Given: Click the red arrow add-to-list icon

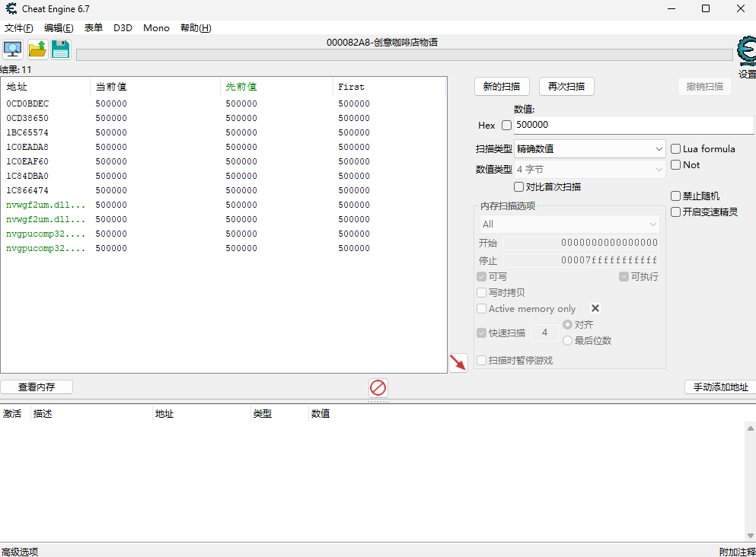Looking at the screenshot, I should (458, 363).
